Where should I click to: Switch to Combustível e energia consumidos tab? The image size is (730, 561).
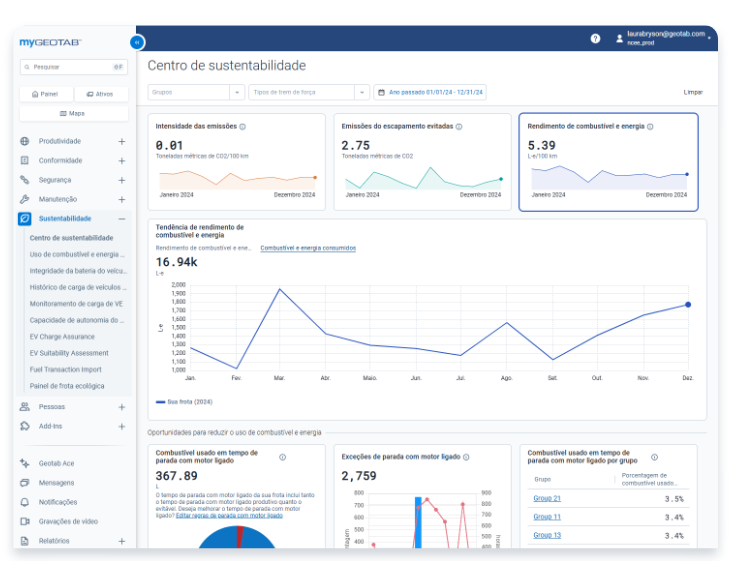[308, 247]
